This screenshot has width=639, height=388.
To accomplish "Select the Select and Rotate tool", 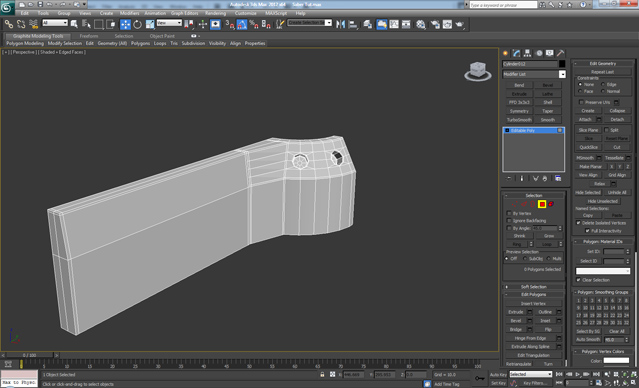I will click(x=138, y=24).
